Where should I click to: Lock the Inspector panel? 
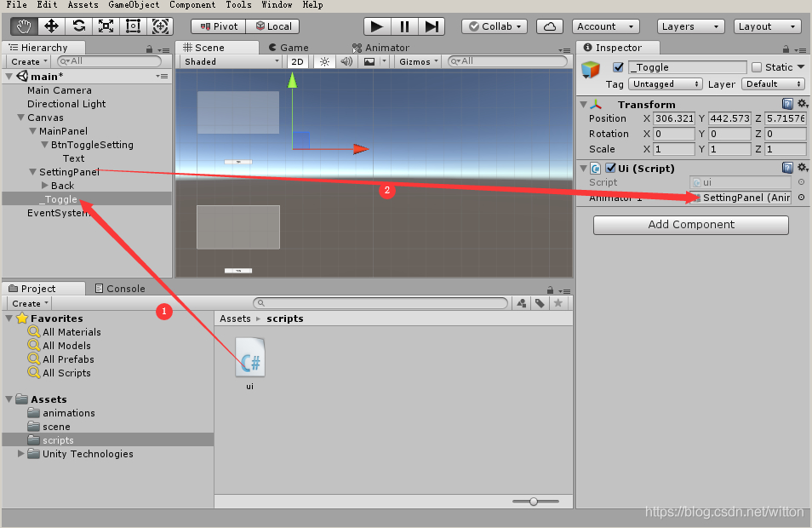pos(786,49)
